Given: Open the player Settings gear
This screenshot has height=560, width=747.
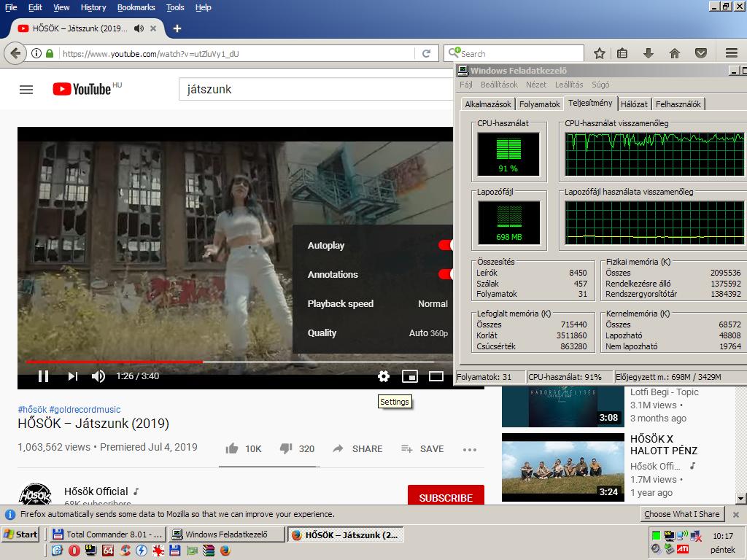Looking at the screenshot, I should pyautogui.click(x=384, y=376).
